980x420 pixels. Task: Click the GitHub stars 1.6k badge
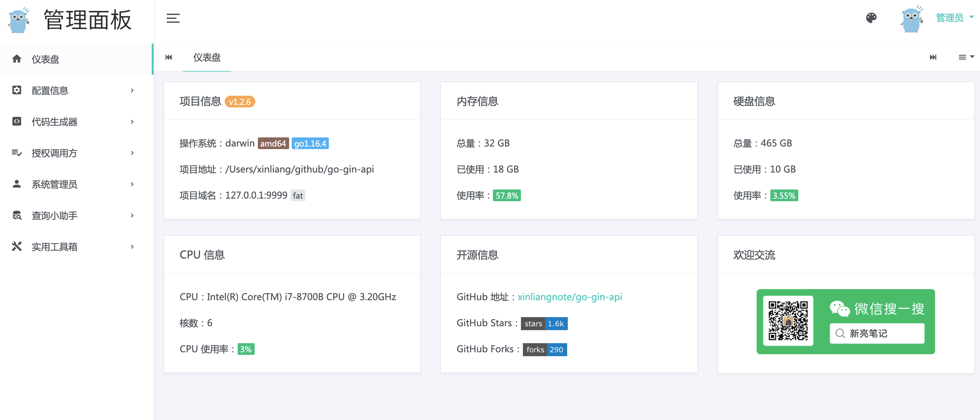(x=544, y=323)
